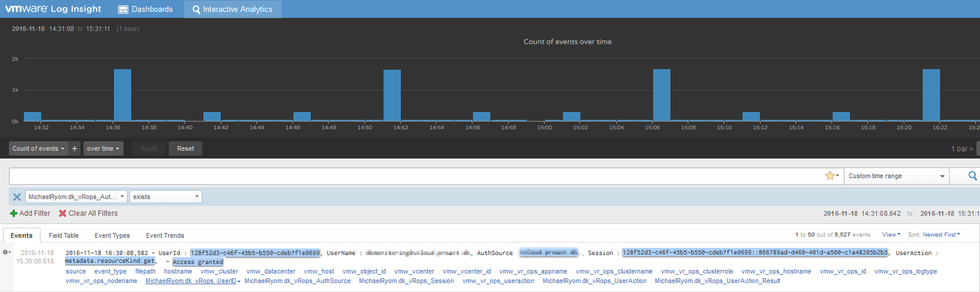Screen dimensions: 980x292
Task: Open the View dropdown
Action: 891,235
